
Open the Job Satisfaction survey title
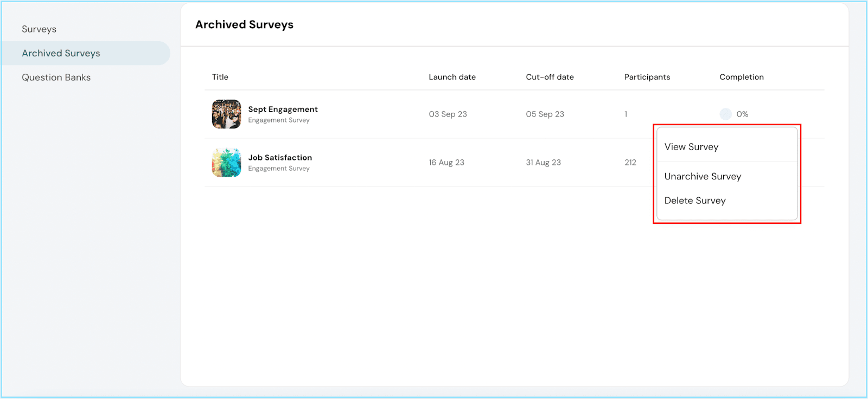click(x=280, y=158)
